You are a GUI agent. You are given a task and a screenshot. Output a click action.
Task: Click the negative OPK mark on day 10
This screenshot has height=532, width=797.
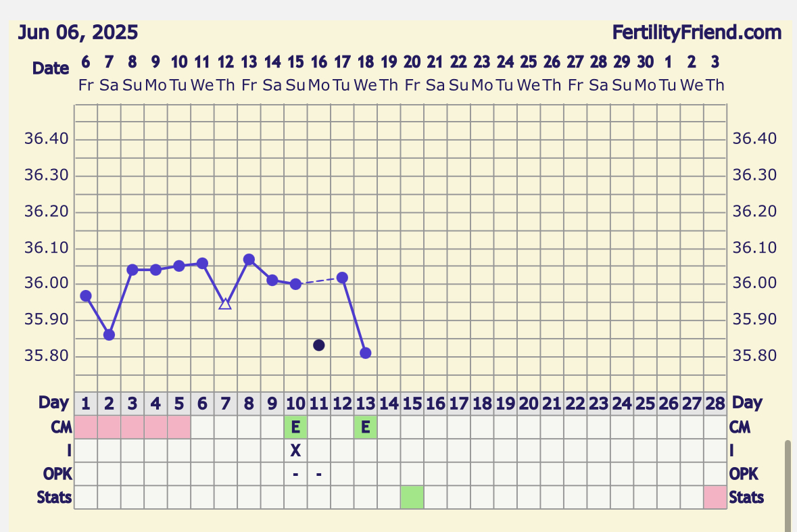point(295,475)
